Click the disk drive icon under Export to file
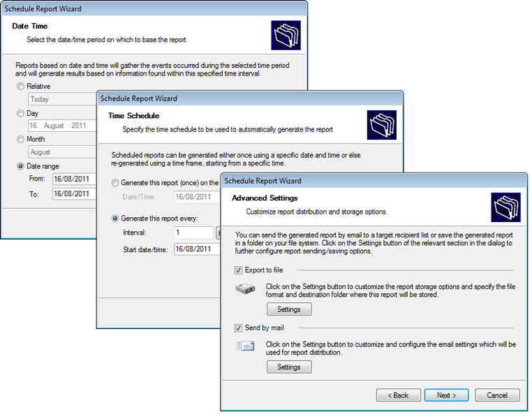The height and width of the screenshot is (419, 532). [245, 288]
